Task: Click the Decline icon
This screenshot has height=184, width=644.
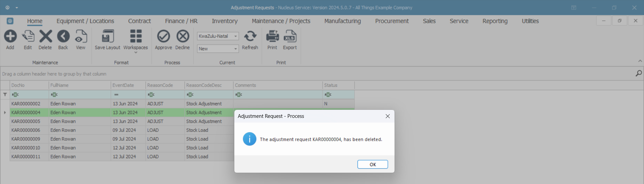Action: [x=182, y=36]
